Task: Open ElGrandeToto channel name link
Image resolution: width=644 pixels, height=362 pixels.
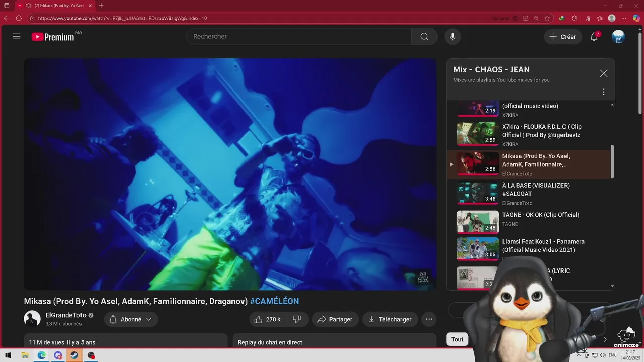Action: click(x=66, y=315)
